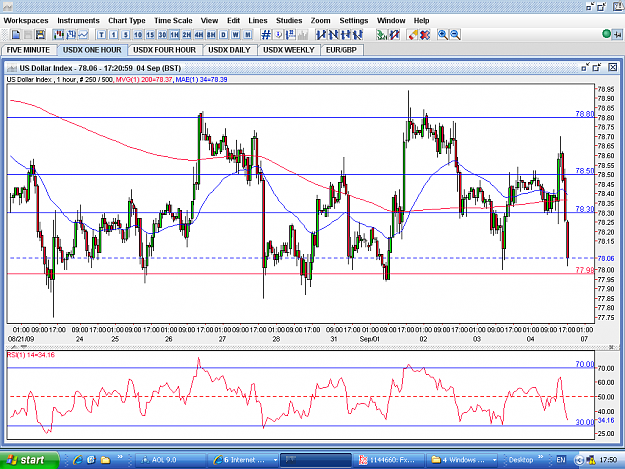Select the 8H time scale button
Image resolution: width=625 pixels, height=469 pixels.
pos(211,35)
